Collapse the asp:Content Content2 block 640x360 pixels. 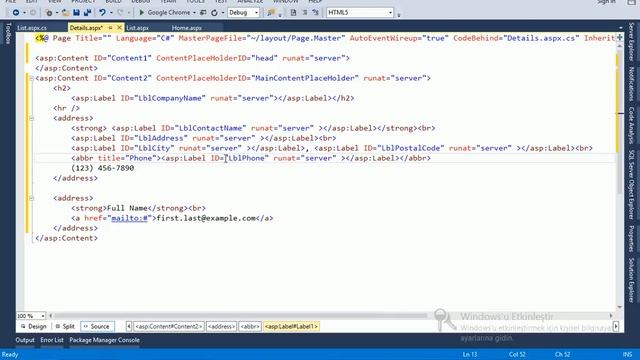pyautogui.click(x=31, y=78)
